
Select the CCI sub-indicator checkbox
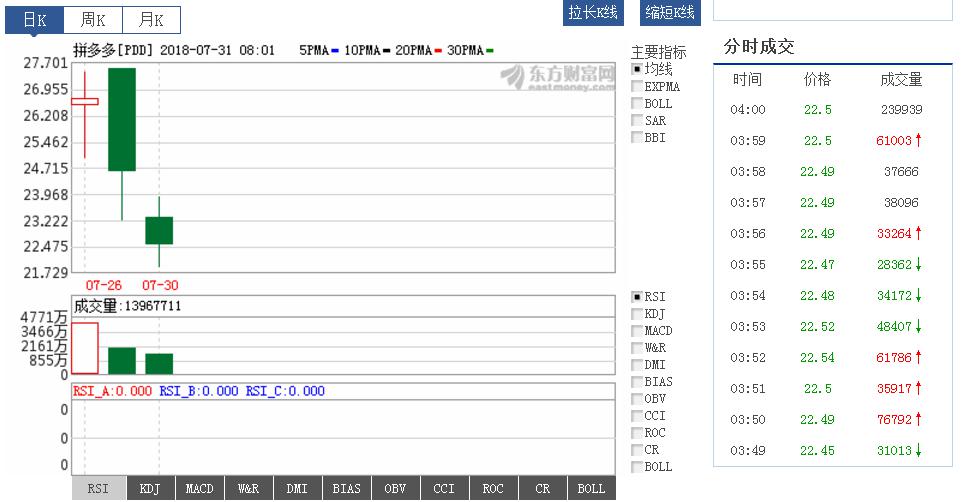tap(637, 415)
